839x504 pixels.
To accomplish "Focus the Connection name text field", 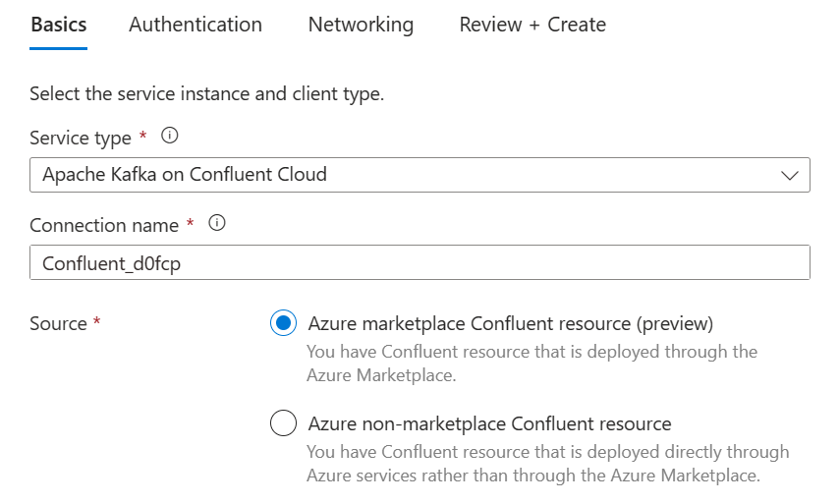I will pyautogui.click(x=419, y=262).
